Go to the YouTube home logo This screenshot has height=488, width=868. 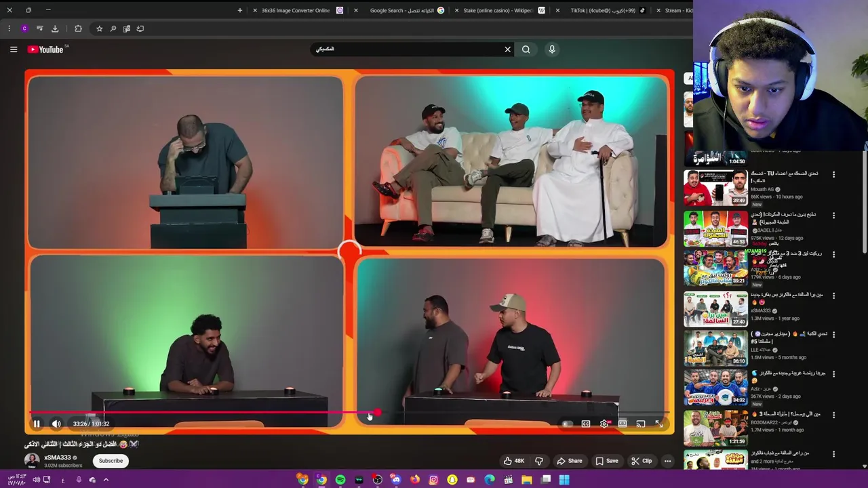45,49
